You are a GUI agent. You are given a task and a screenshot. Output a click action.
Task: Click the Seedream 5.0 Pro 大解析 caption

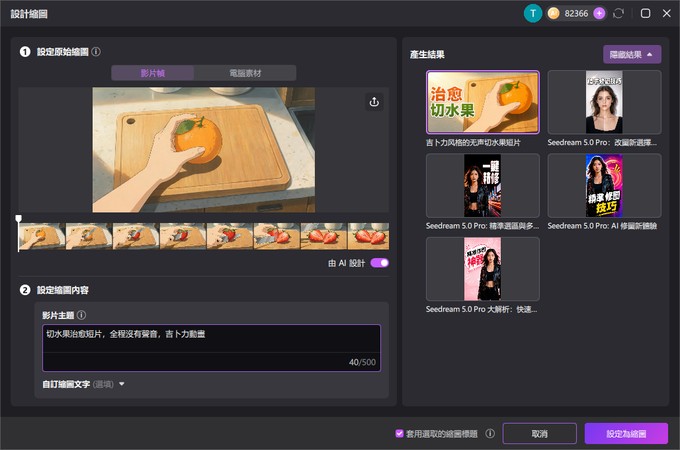coord(481,309)
